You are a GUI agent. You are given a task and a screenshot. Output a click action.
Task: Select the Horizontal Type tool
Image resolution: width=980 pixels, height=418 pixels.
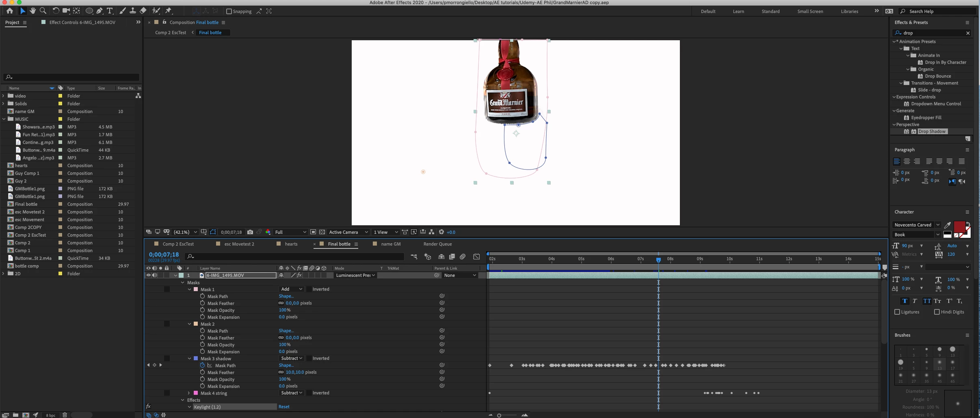110,11
